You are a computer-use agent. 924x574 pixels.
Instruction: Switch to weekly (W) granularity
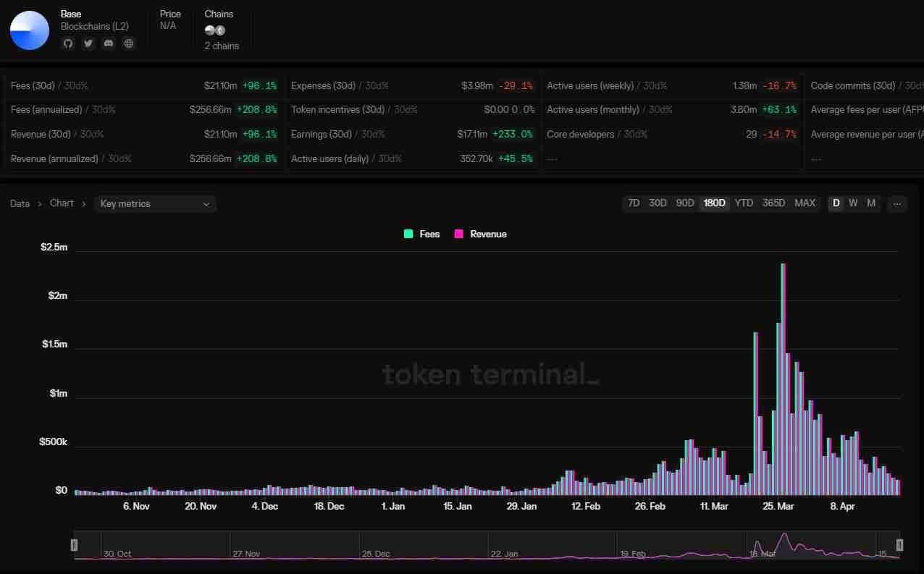click(x=853, y=203)
